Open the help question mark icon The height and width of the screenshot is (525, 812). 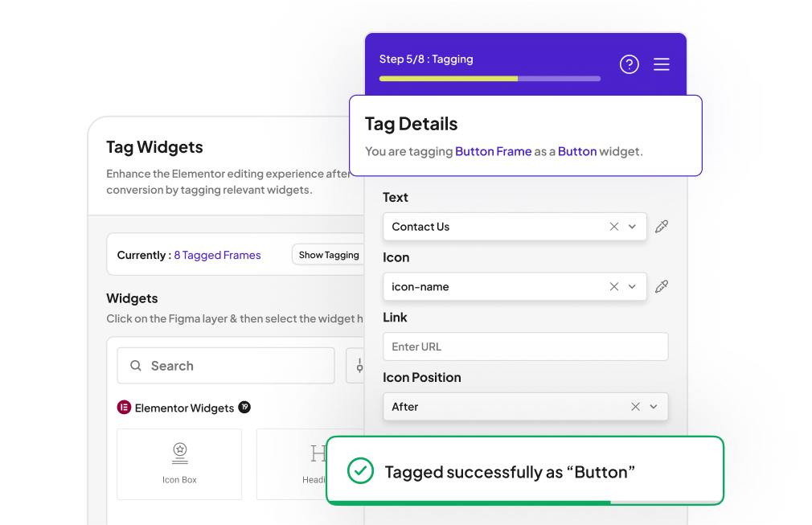pyautogui.click(x=630, y=64)
